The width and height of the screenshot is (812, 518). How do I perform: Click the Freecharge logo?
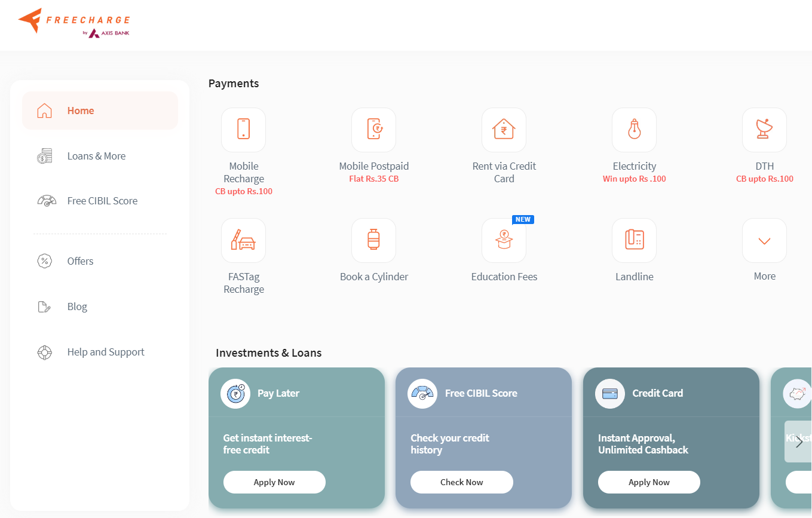tap(74, 23)
